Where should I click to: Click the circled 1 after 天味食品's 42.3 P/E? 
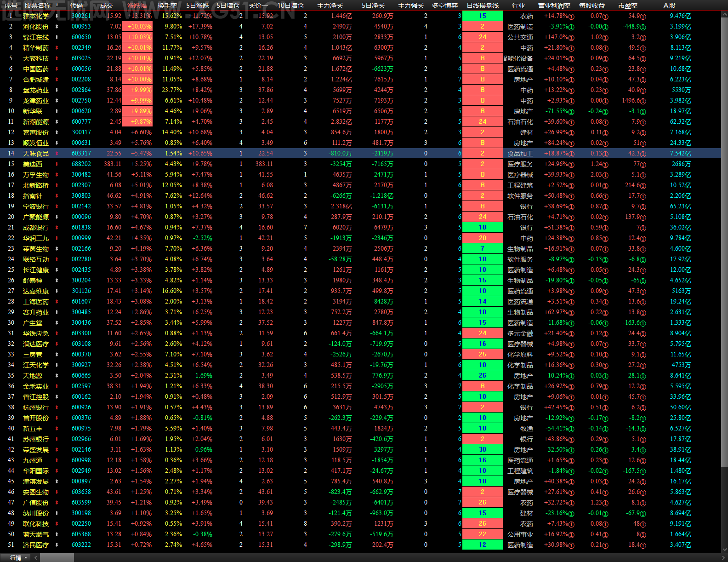point(643,154)
